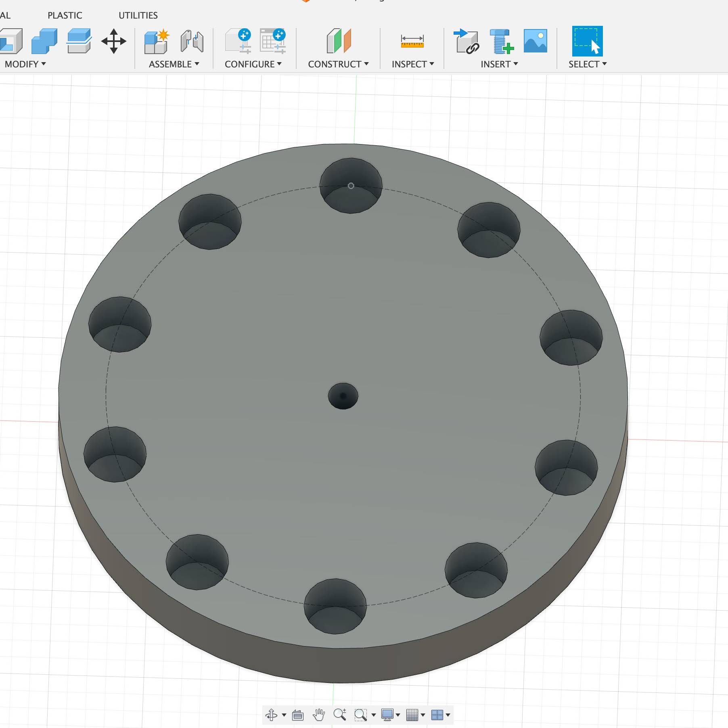The image size is (728, 728).
Task: Click the sketch point in the top hole
Action: click(x=351, y=186)
